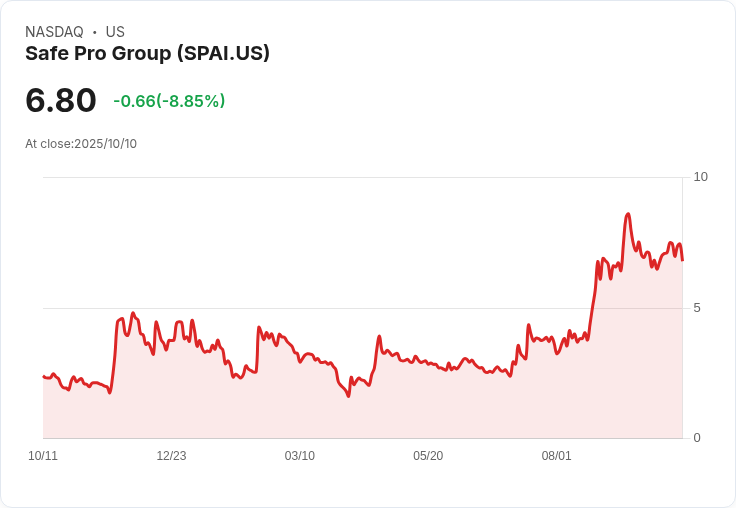Click the Safe Pro Group (SPAI.US) title

(147, 53)
